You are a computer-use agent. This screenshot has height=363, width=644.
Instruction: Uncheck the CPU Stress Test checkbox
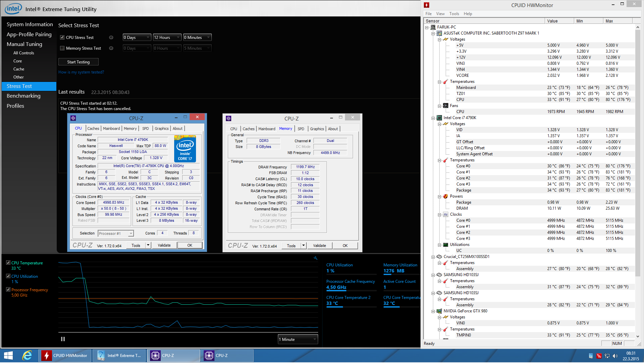[x=62, y=38]
